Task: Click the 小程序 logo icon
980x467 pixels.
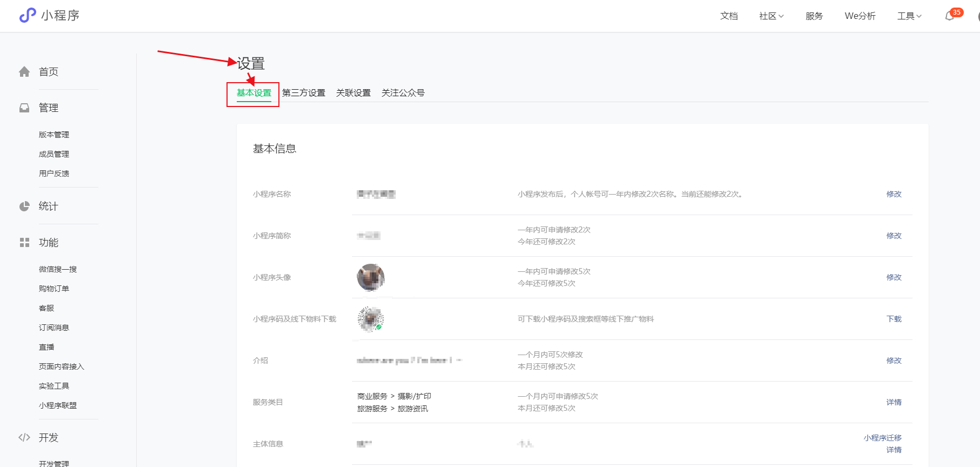Action: click(27, 16)
